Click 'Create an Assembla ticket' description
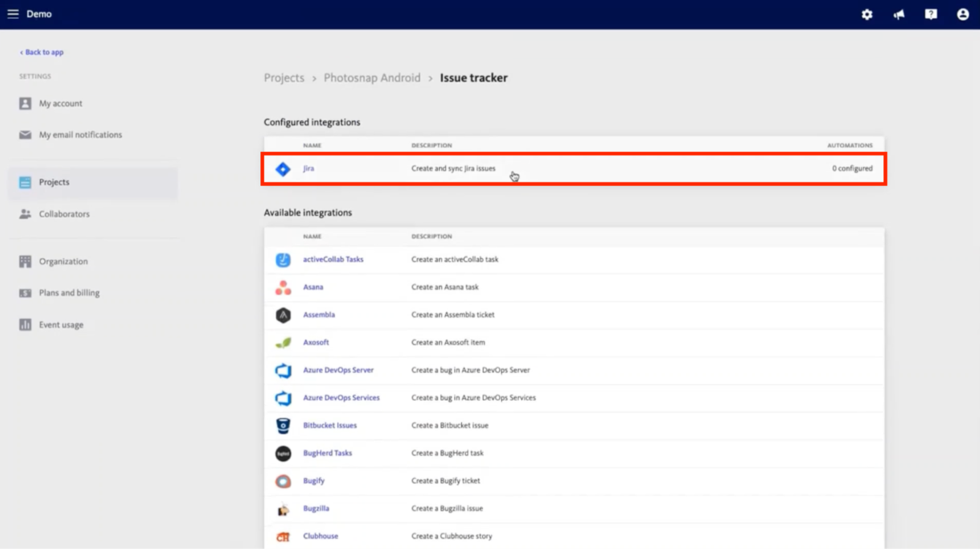This screenshot has height=549, width=980. coord(453,315)
